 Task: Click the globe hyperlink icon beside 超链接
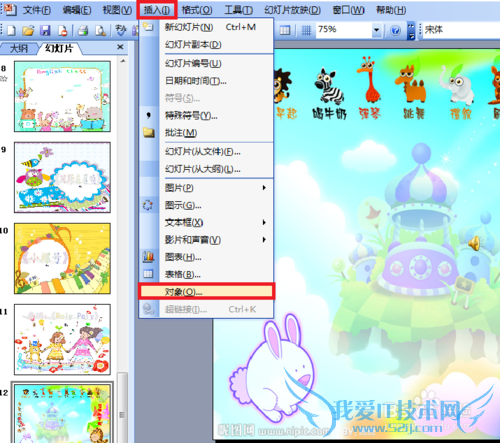click(148, 309)
